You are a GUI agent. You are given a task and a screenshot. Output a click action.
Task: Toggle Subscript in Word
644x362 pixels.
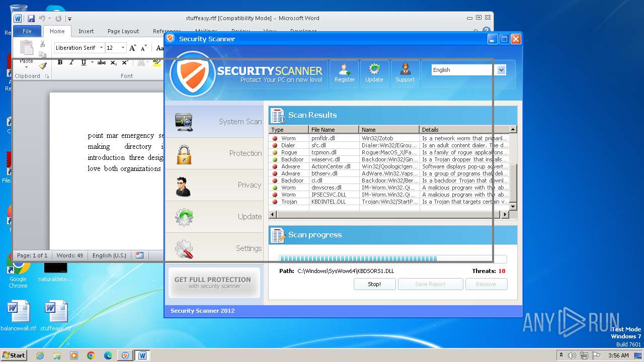click(x=113, y=62)
